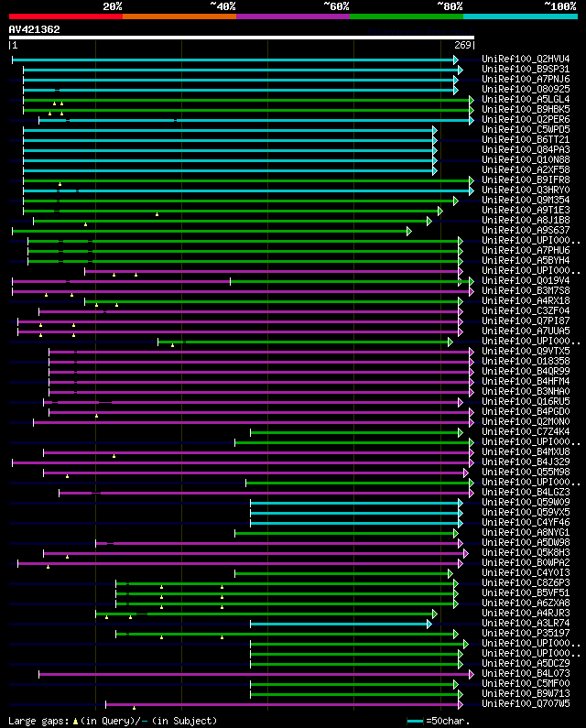Click the cyan alignment bar for Q59W09
This screenshot has height=728, width=586.
(x=355, y=503)
